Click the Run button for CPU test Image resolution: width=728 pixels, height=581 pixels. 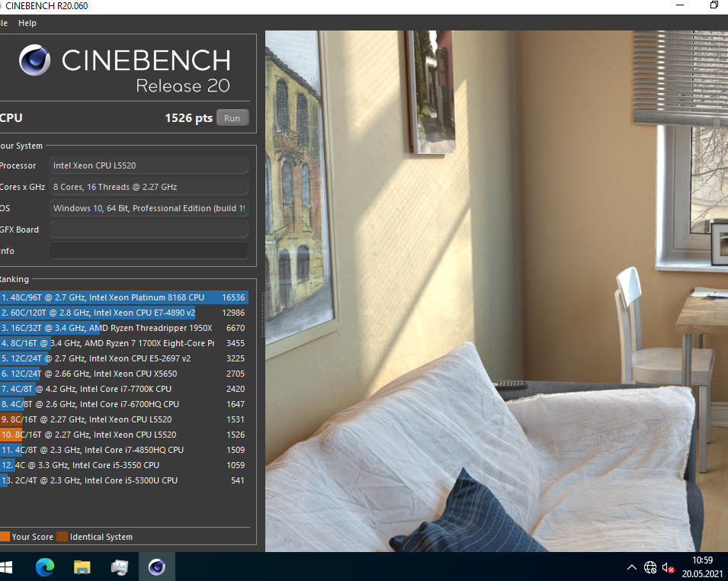[233, 118]
